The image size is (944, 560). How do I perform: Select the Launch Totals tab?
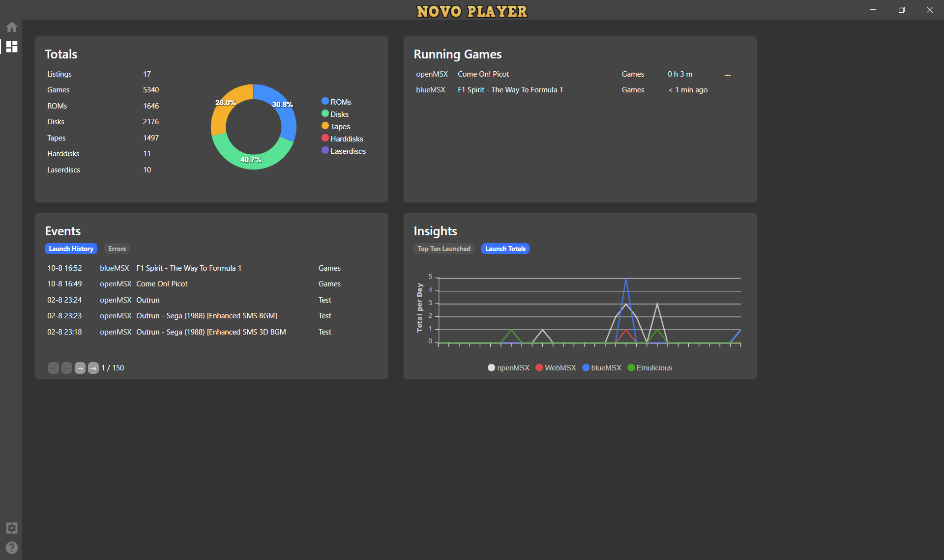tap(505, 249)
